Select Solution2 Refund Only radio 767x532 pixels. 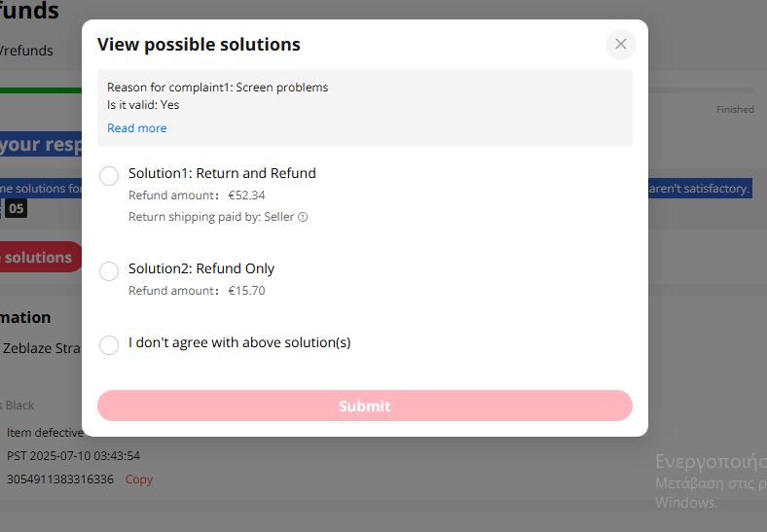pyautogui.click(x=109, y=271)
